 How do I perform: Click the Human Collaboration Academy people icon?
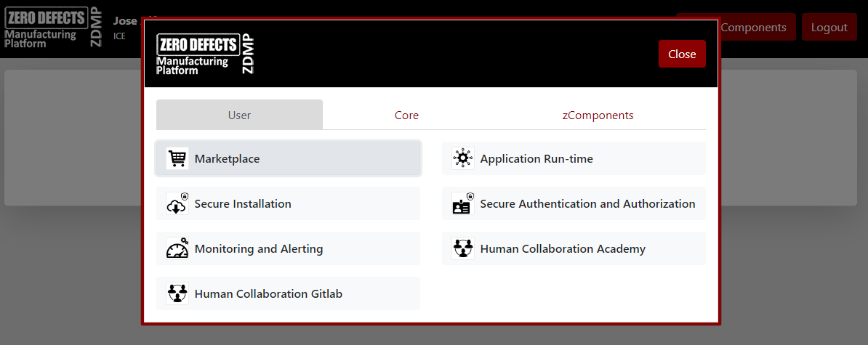(x=463, y=249)
